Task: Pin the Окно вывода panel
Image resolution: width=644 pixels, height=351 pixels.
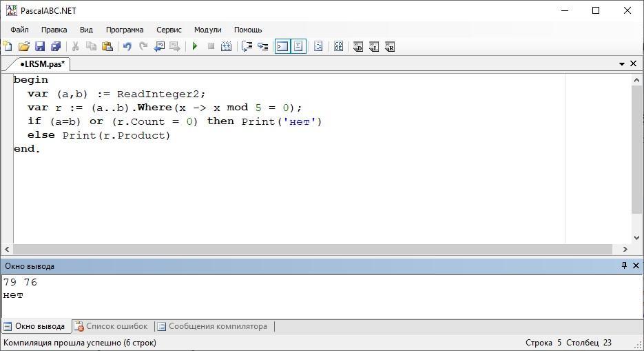Action: click(x=624, y=265)
